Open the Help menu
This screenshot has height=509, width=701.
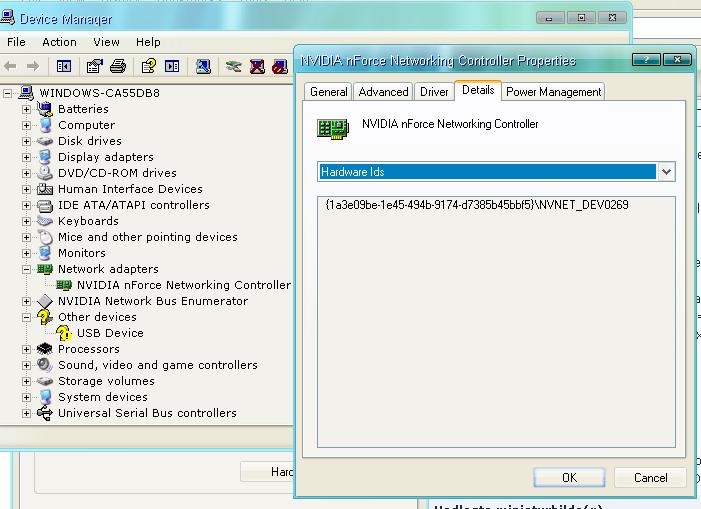coord(148,42)
